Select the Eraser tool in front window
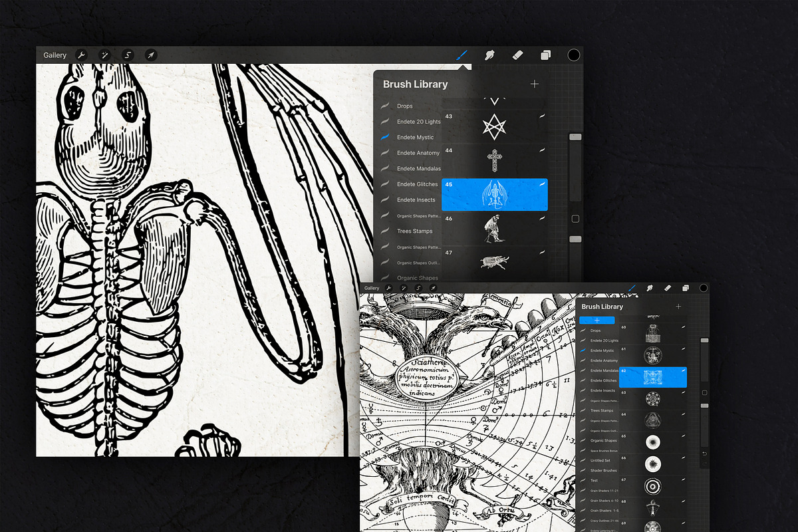798x532 pixels. [668, 288]
